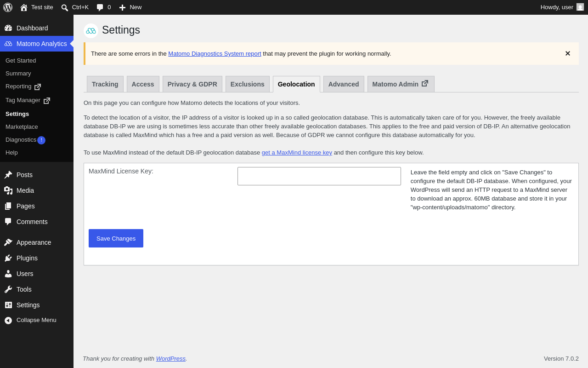This screenshot has height=368, width=588.
Task: Click the Version 7.0.2 text
Action: coord(561,359)
